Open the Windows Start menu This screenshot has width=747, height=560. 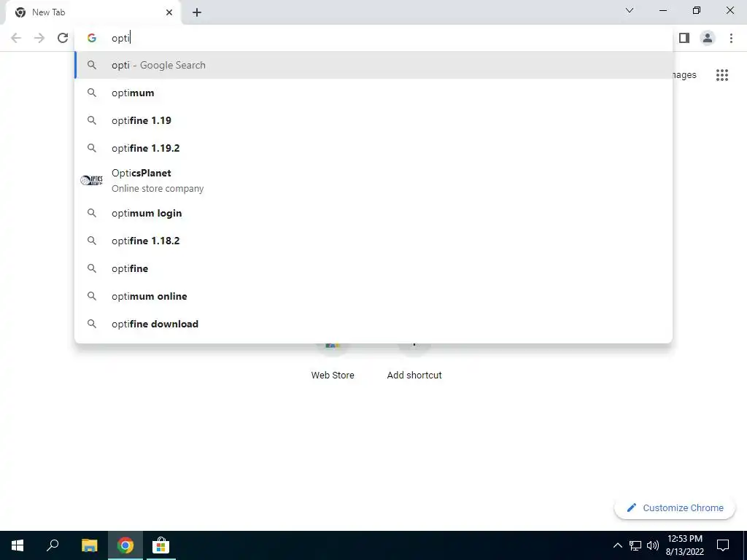click(x=18, y=545)
